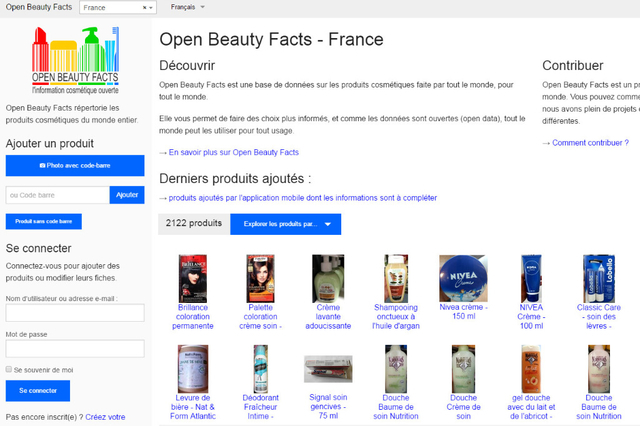Open link to products added by mobile app
The width and height of the screenshot is (640, 426).
pyautogui.click(x=302, y=198)
